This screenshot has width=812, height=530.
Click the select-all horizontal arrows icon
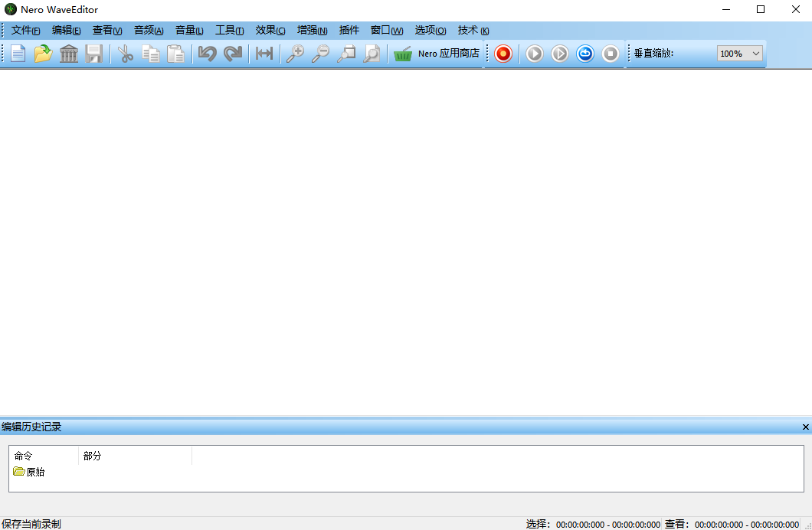click(264, 54)
